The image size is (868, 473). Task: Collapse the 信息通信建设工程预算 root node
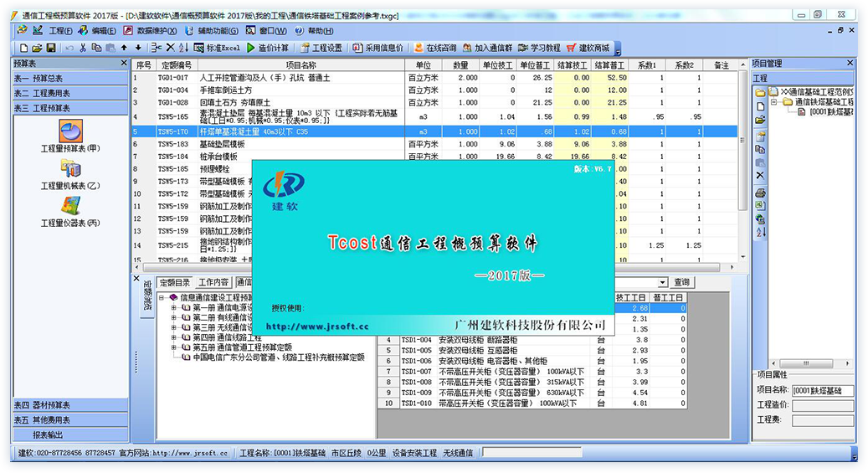pos(161,297)
